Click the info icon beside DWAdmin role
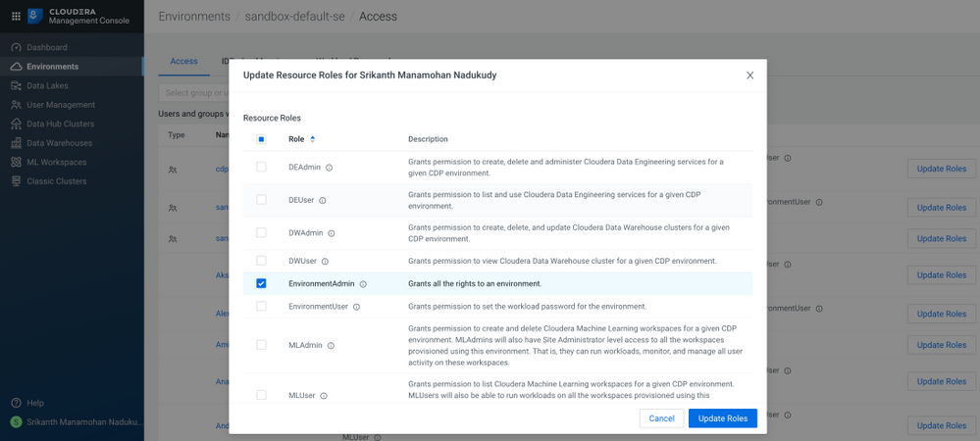Screen dimensions: 980x441 [x=332, y=233]
